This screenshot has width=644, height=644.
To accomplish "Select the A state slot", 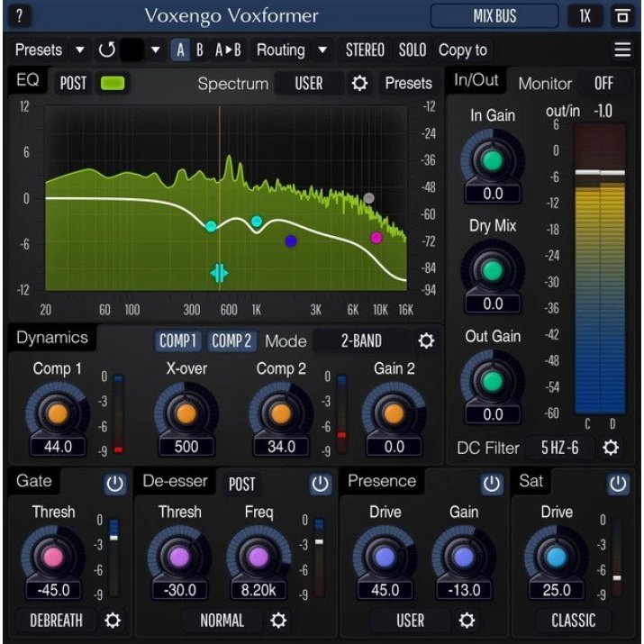I will point(180,50).
